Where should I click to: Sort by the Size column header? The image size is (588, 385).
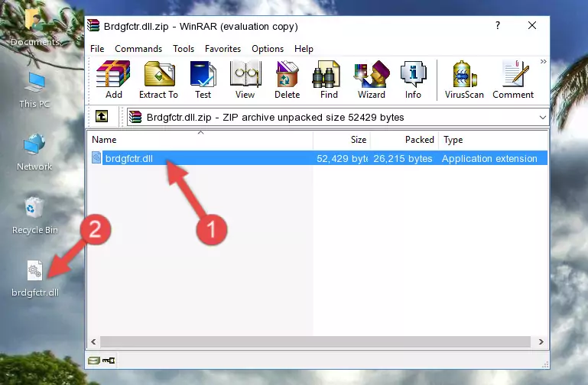coord(342,140)
